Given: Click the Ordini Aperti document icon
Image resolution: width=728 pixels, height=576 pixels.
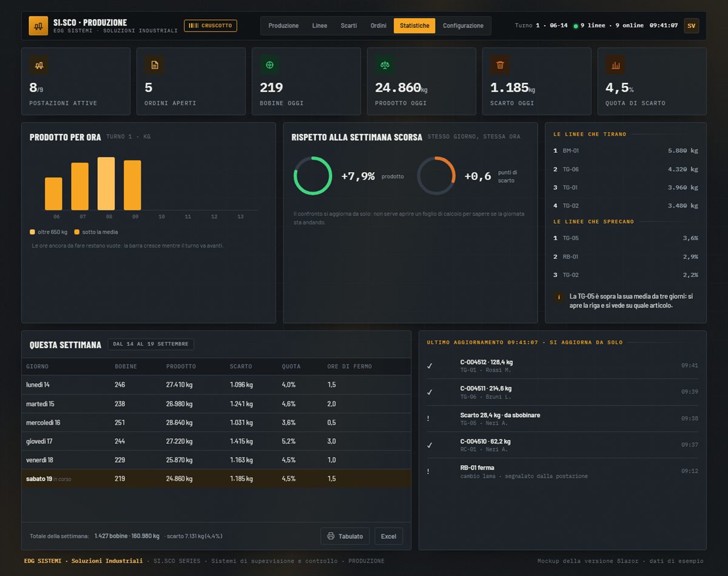Looking at the screenshot, I should click(154, 65).
